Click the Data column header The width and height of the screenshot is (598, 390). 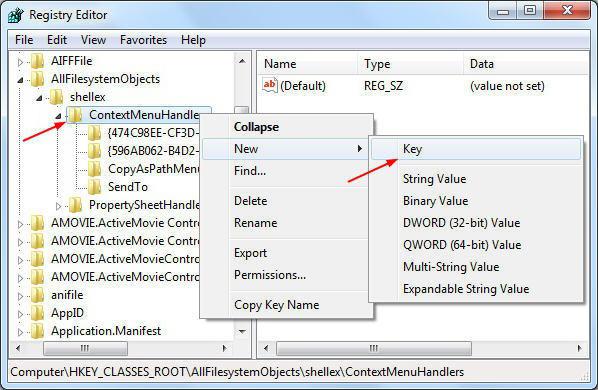point(527,64)
